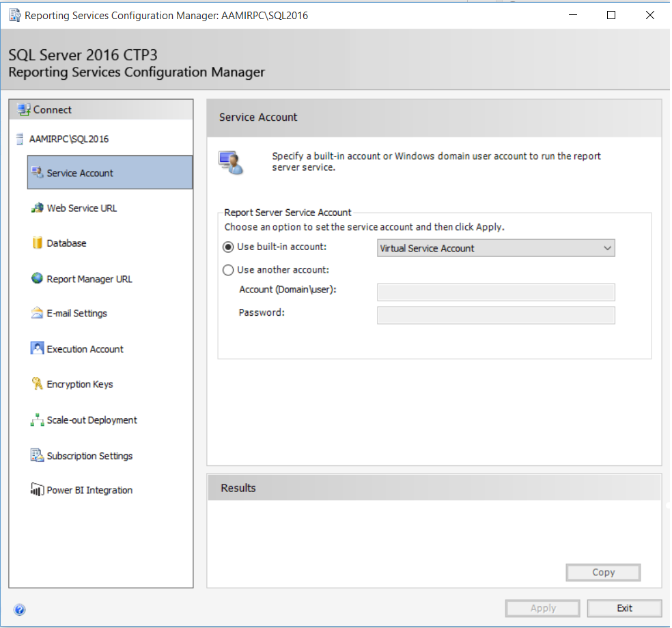This screenshot has height=628, width=672.
Task: Minimize the Configuration Manager window
Action: point(573,15)
